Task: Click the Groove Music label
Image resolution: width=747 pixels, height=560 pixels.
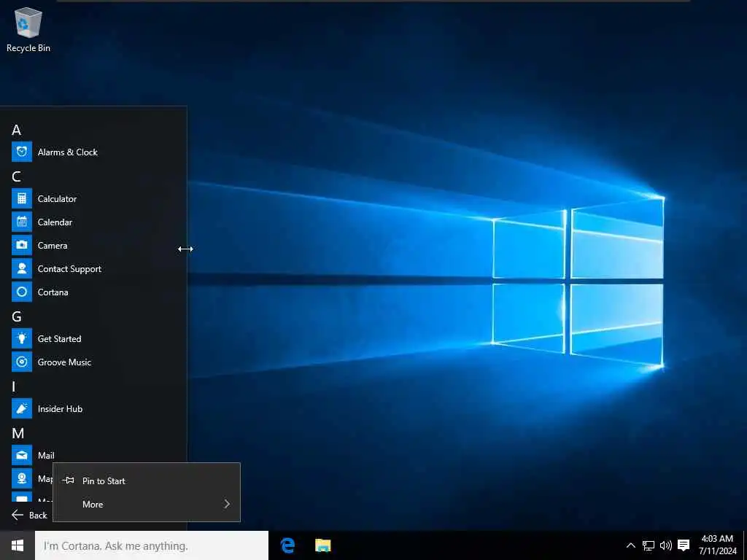Action: tap(64, 362)
